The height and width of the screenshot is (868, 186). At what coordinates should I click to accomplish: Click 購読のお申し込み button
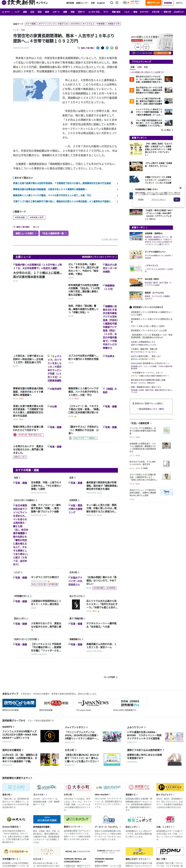click(x=153, y=3)
